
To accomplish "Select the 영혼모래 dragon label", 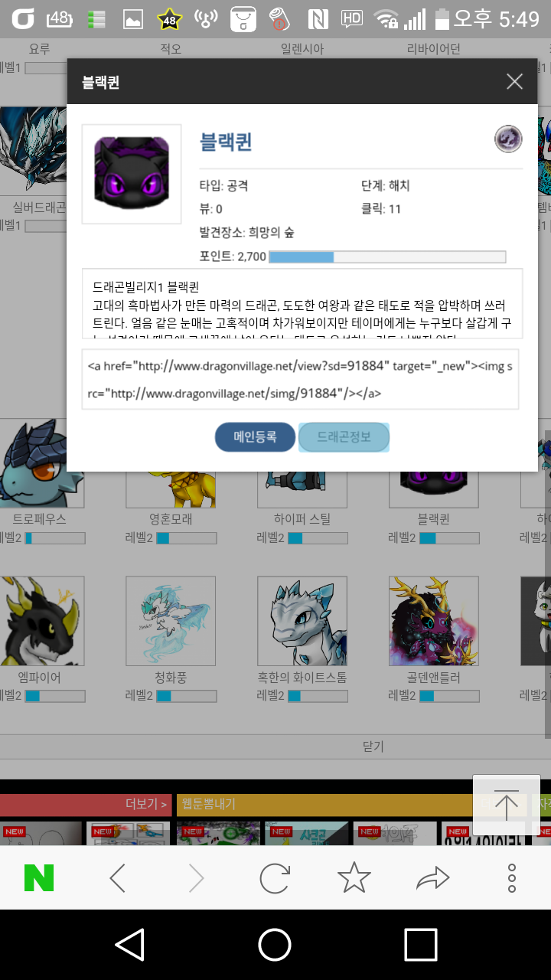I will (170, 519).
